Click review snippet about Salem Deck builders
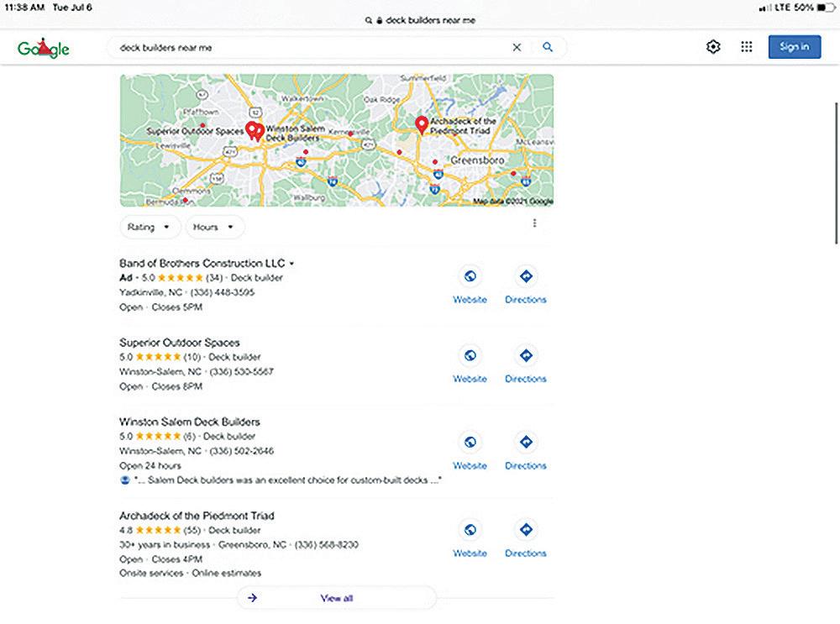 [x=287, y=480]
